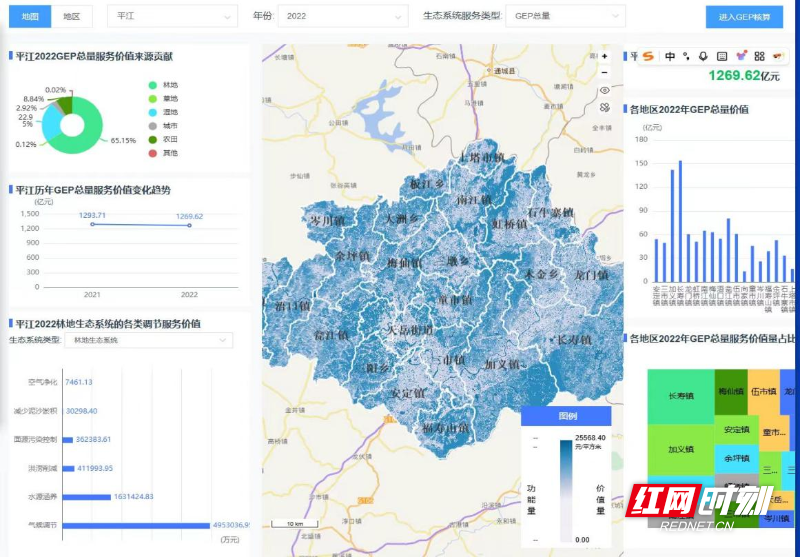This screenshot has height=557, width=800.
Task: Toggle the eye visibility icon on map
Action: 604,92
